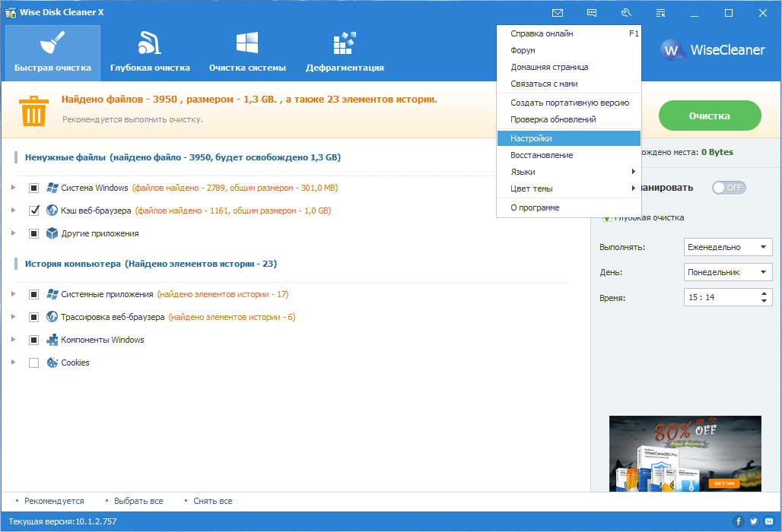The width and height of the screenshot is (782, 532).
Task: Click the cube icon beside Другие приложения
Action: pos(52,233)
